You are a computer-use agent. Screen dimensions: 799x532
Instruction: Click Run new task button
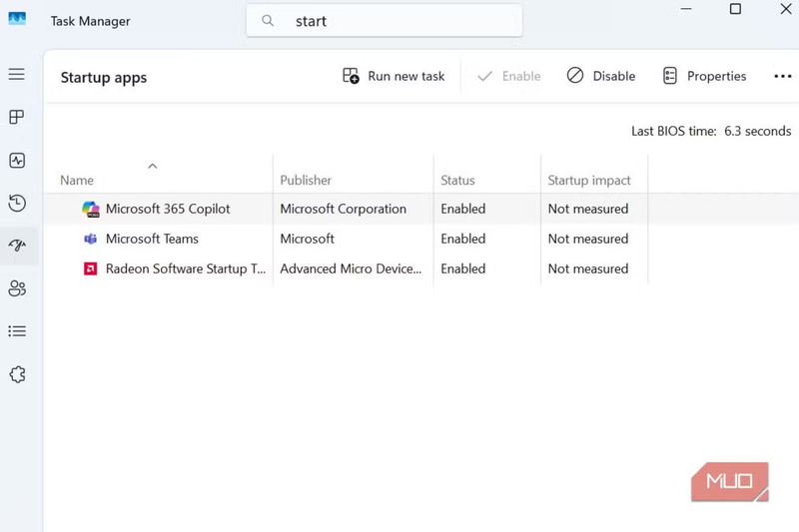(x=394, y=76)
